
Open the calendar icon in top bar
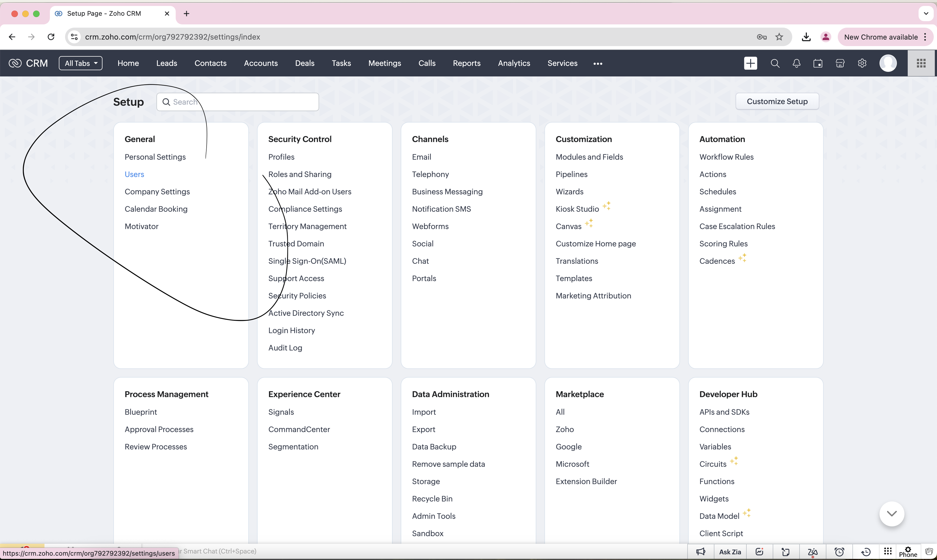(x=818, y=63)
